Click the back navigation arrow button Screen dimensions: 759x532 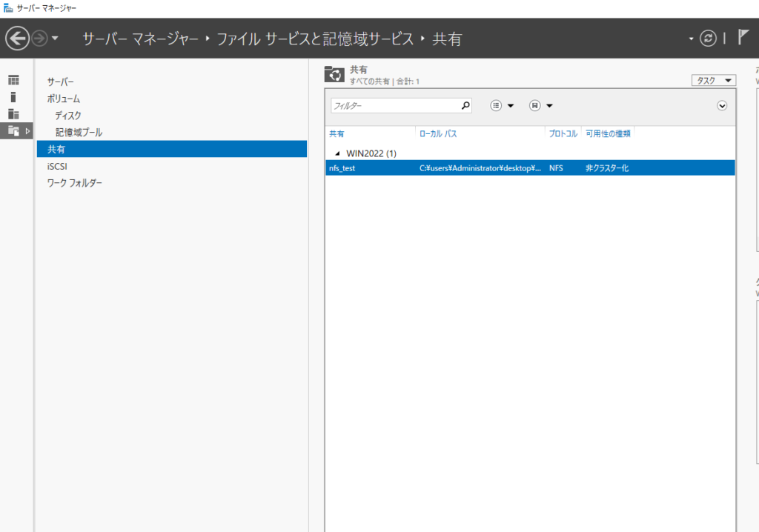[x=17, y=38]
